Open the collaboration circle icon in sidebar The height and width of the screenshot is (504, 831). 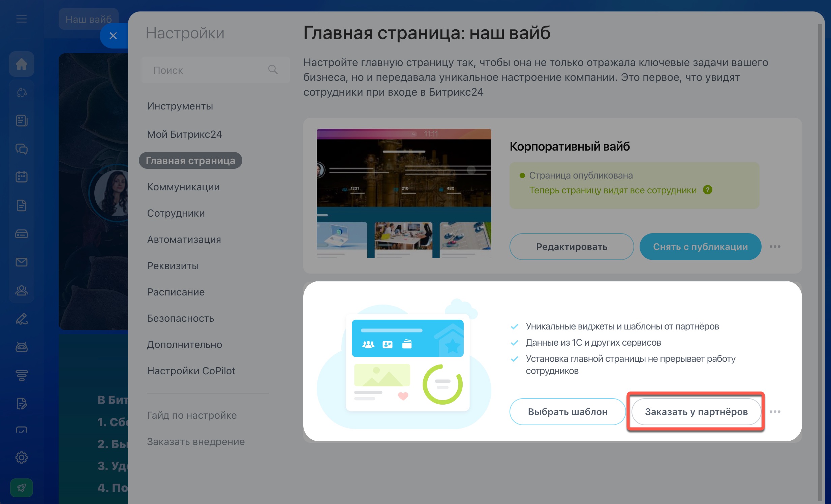click(x=21, y=92)
